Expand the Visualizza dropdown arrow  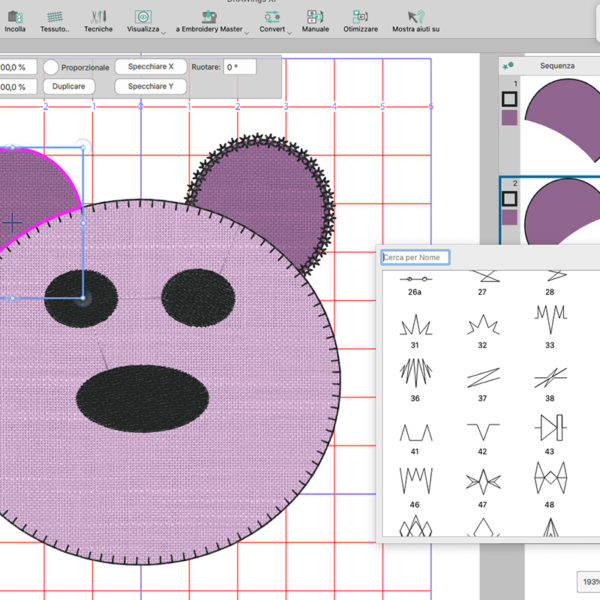(163, 33)
